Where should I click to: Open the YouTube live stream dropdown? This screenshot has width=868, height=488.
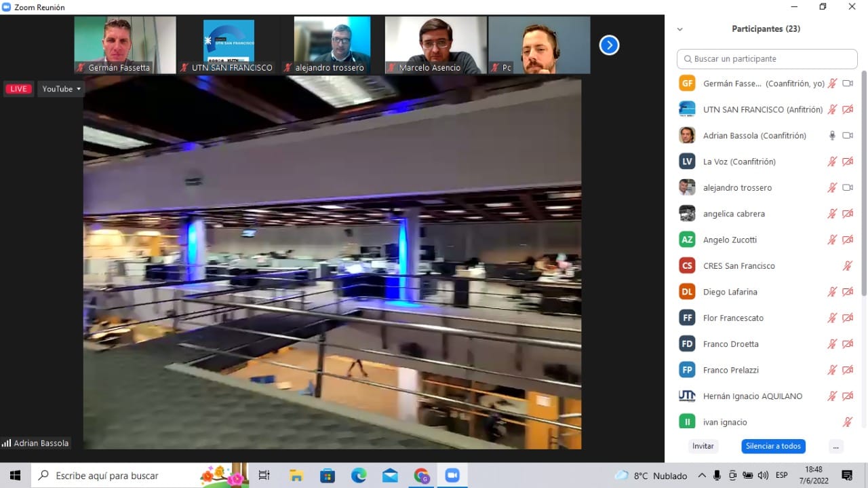coord(61,89)
